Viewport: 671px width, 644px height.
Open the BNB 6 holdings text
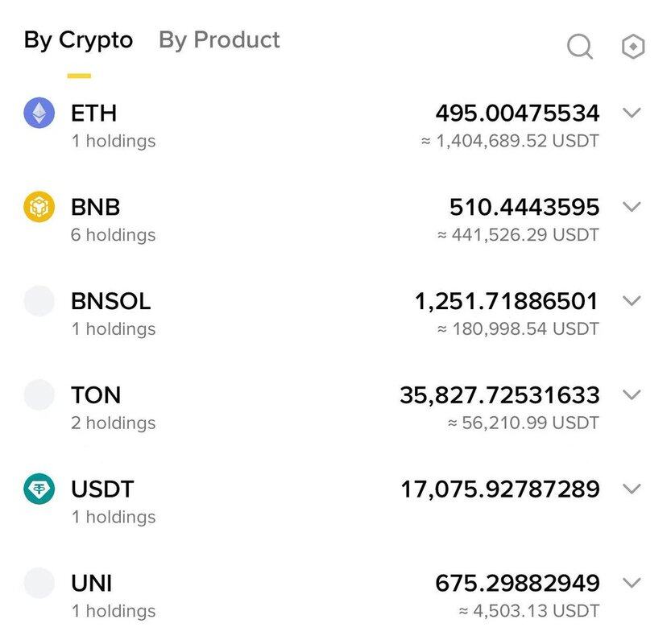(113, 235)
